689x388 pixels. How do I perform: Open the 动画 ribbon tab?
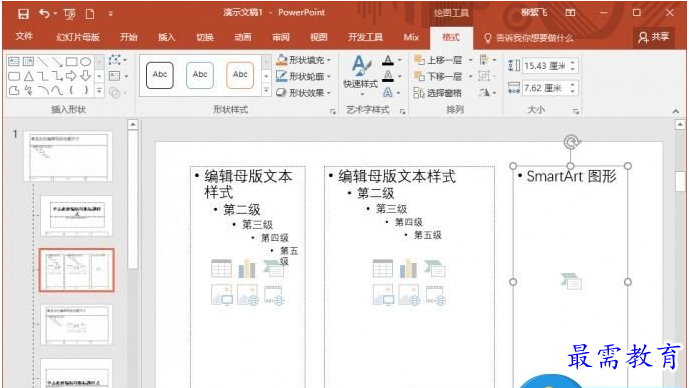pyautogui.click(x=243, y=37)
